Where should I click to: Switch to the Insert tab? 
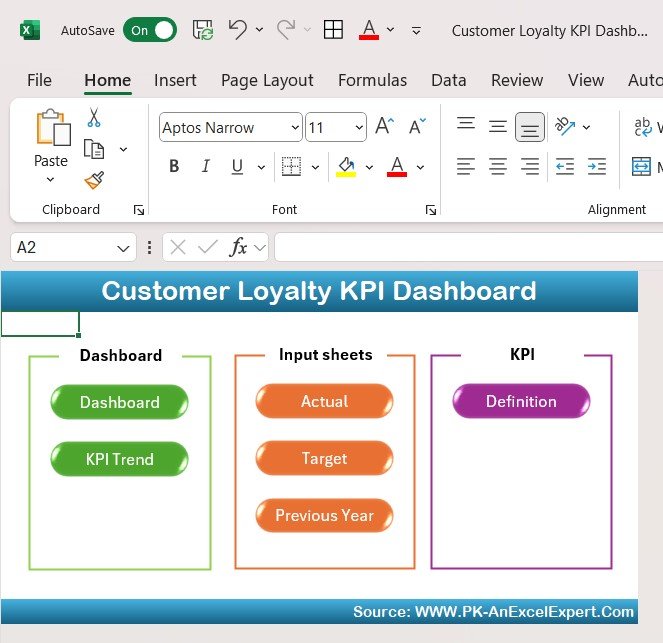point(175,80)
